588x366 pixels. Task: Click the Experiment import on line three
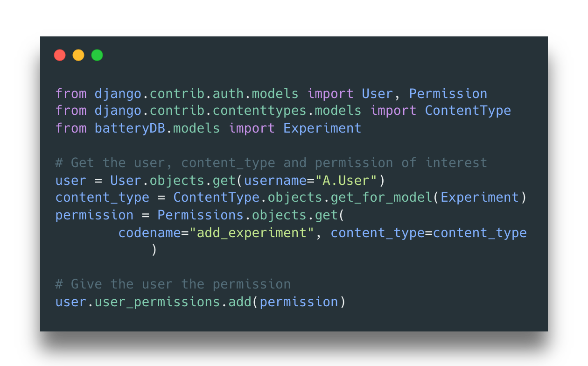coord(322,128)
